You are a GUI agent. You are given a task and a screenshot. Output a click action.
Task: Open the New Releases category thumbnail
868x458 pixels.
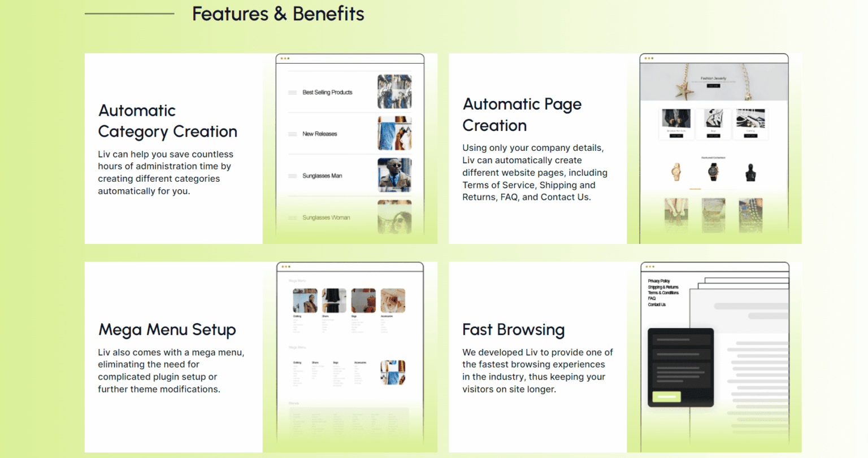tap(394, 133)
